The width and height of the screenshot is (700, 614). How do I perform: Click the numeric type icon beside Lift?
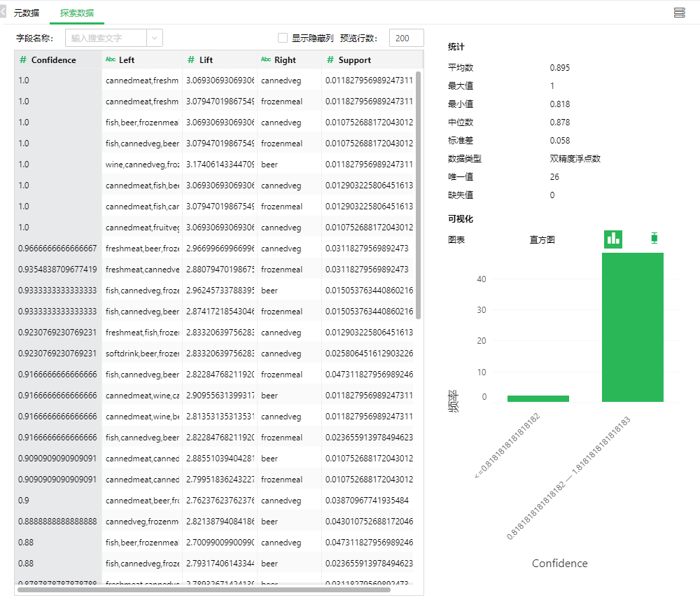click(191, 60)
